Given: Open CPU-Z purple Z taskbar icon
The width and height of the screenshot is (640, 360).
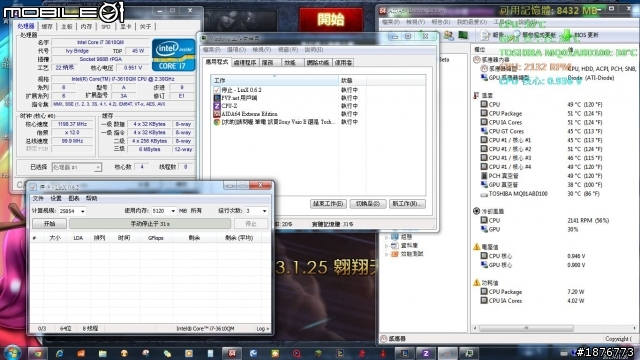Looking at the screenshot, I should pos(426,353).
